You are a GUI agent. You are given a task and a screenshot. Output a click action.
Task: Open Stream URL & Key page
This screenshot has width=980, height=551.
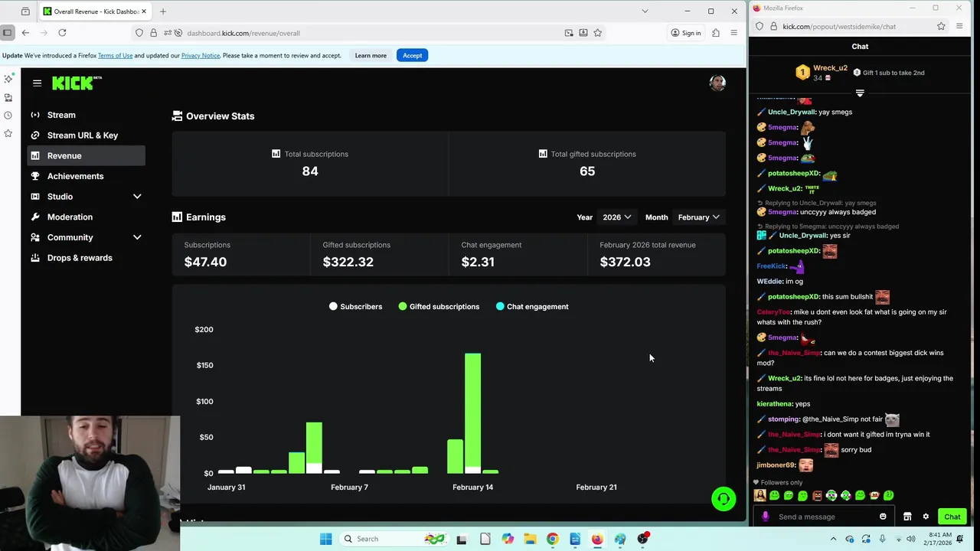(86, 135)
